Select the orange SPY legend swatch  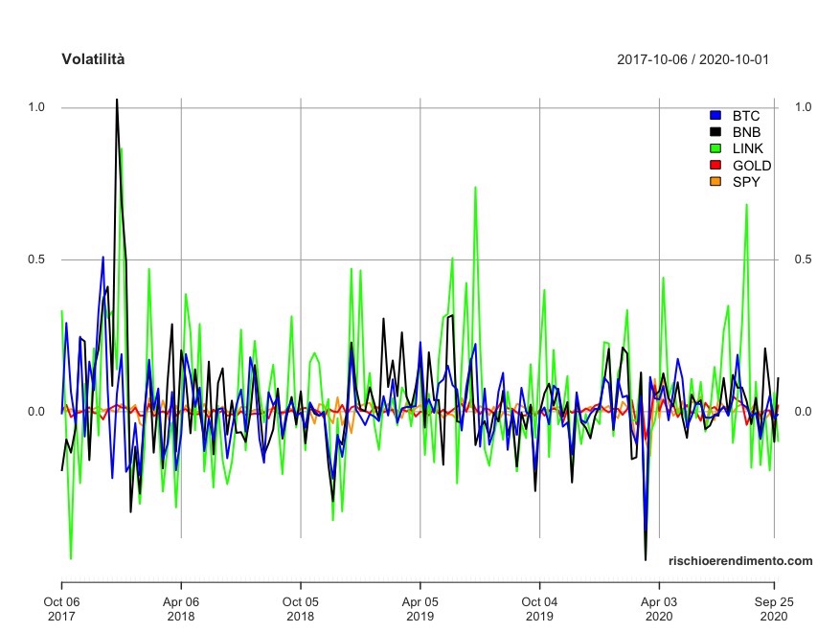(x=715, y=182)
